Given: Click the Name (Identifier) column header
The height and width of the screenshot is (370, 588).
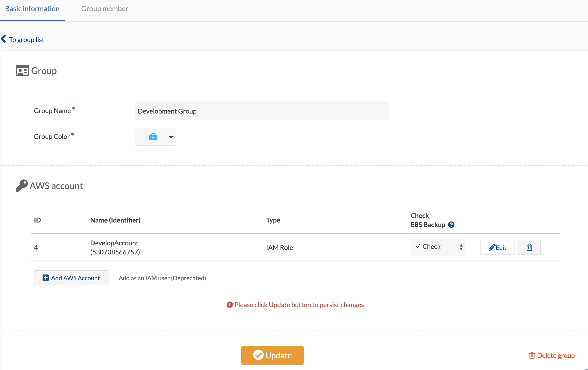Looking at the screenshot, I should click(x=115, y=220).
